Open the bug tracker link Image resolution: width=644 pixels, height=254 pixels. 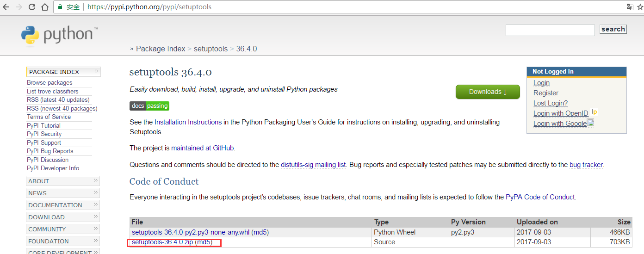pos(586,164)
